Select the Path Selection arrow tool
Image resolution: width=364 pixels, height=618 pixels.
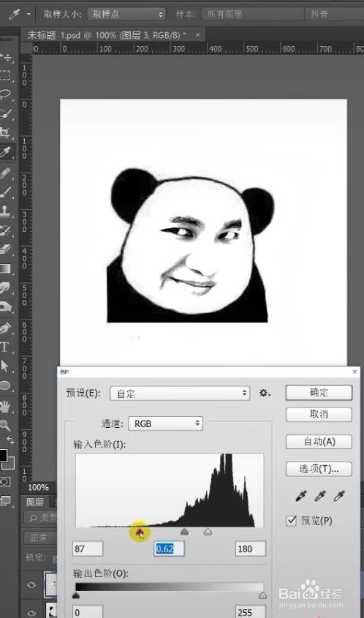5,366
